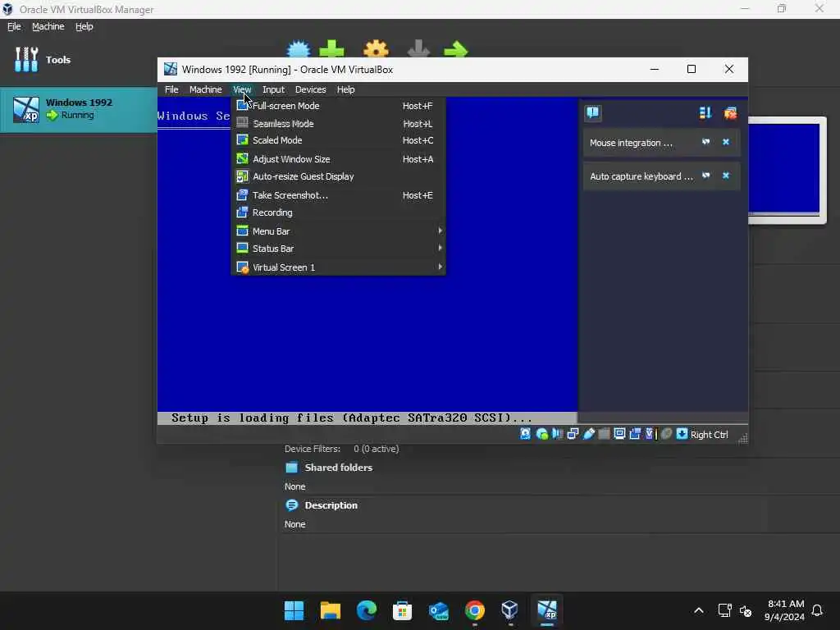Open the VM window Machine menu

tap(205, 89)
